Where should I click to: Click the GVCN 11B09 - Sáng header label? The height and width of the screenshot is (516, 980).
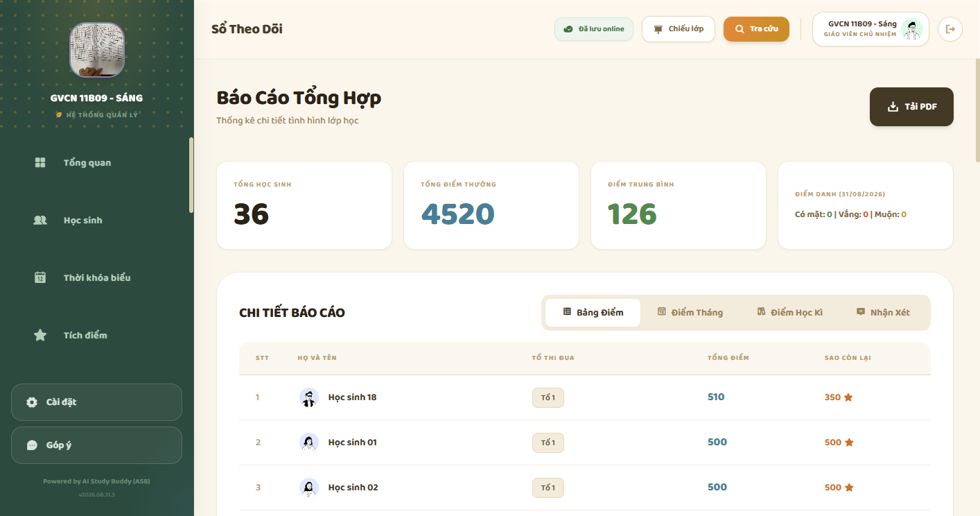pos(862,24)
